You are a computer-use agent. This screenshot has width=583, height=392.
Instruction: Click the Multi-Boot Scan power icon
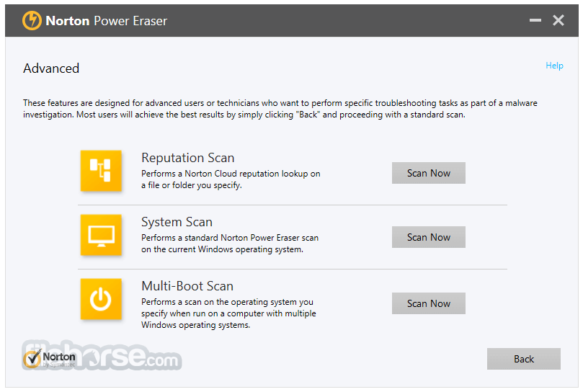pyautogui.click(x=101, y=299)
